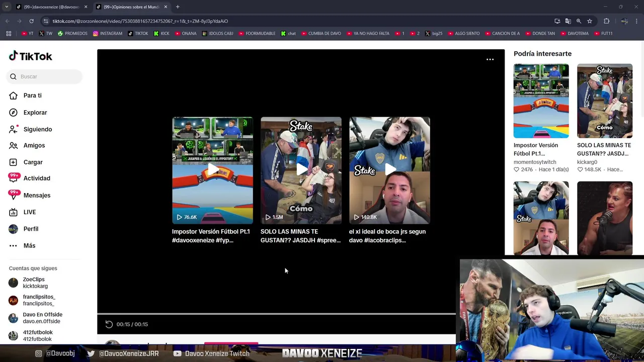Open momentosytwitch author link
Viewport: 644px width, 362px height.
(535, 162)
